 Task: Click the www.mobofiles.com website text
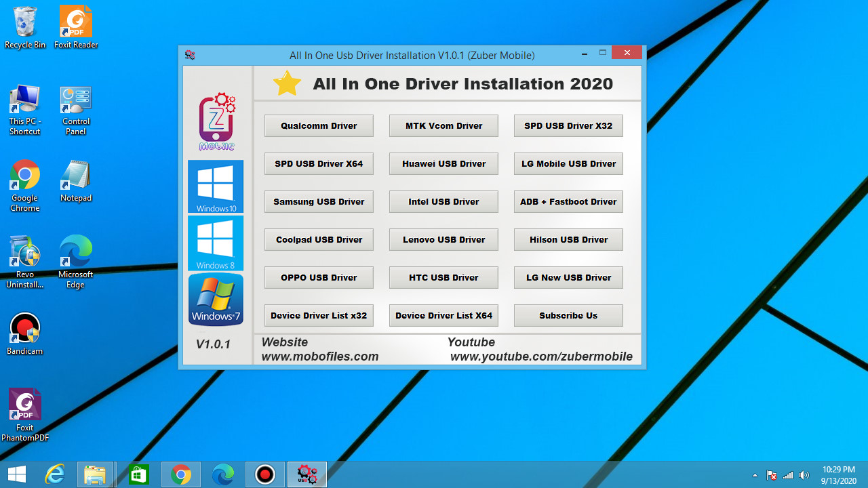point(320,357)
